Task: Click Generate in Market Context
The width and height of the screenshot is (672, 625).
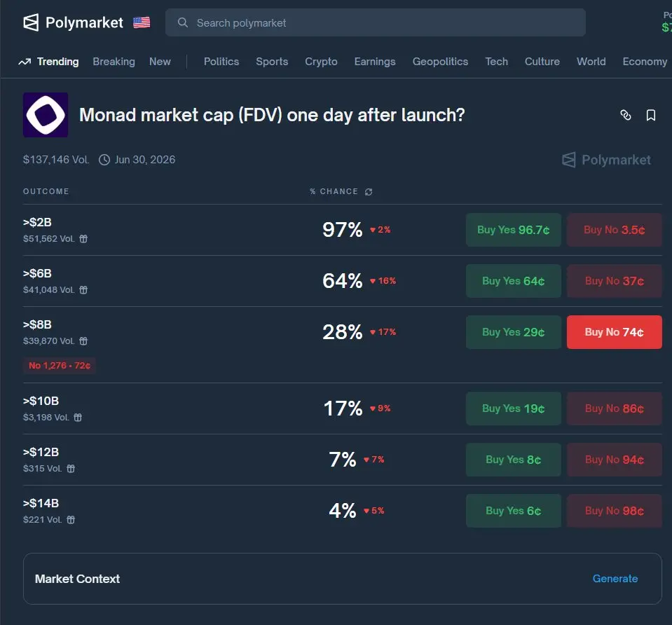Action: coord(615,579)
